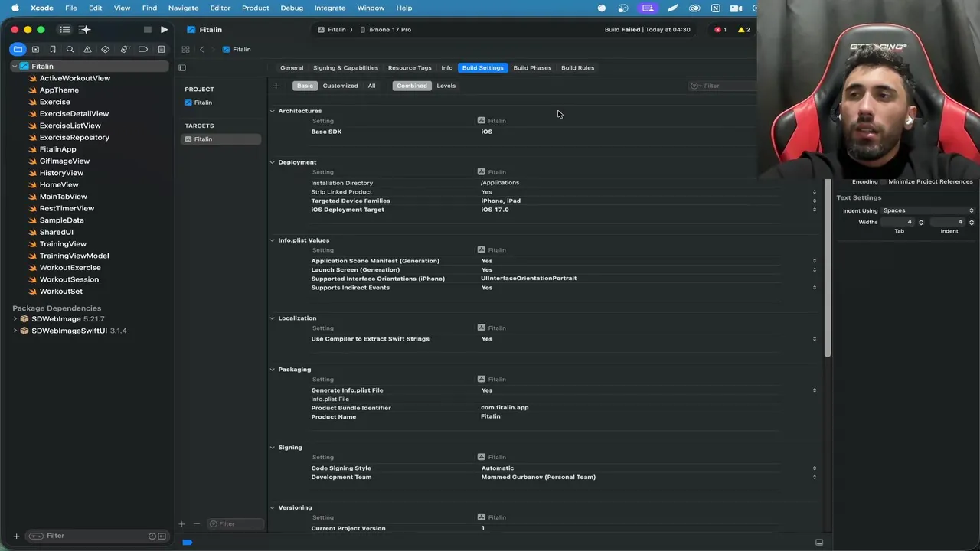
Task: Toggle the blue breakpoint activation tag
Action: (187, 542)
